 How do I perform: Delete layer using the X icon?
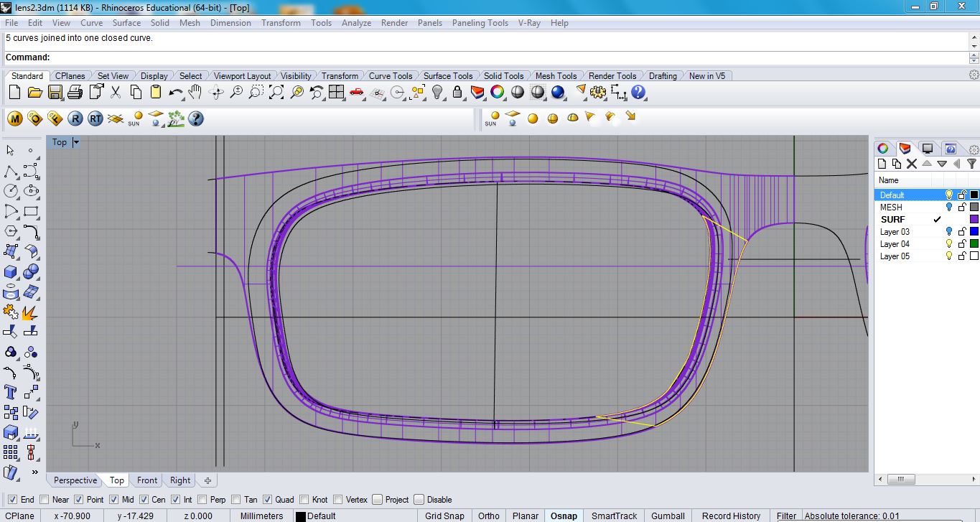(912, 164)
